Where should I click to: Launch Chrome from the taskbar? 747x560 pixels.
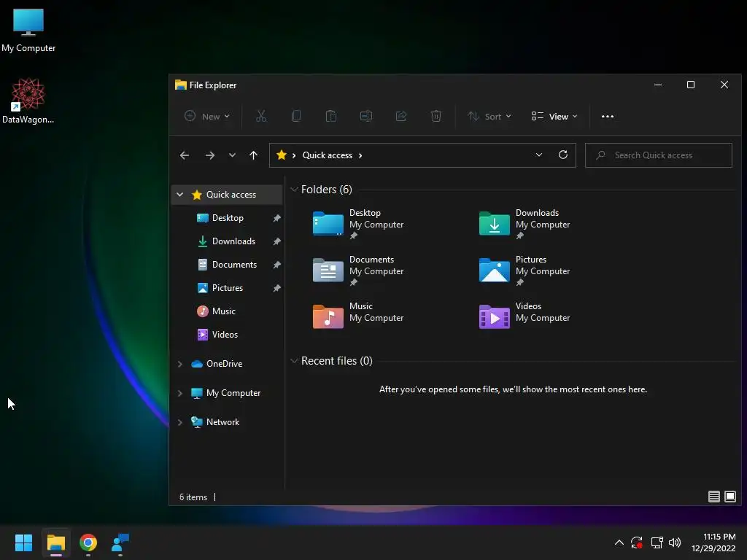pos(88,542)
